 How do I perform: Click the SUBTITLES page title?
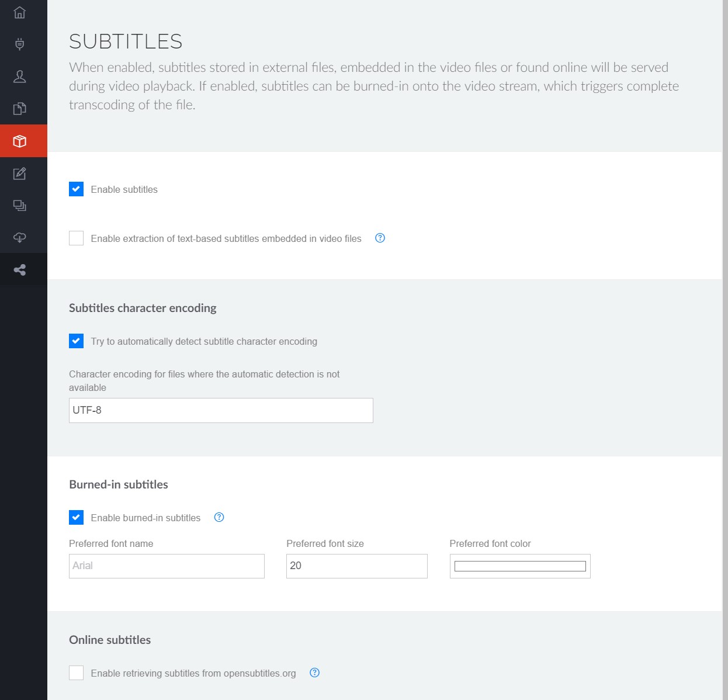click(126, 41)
